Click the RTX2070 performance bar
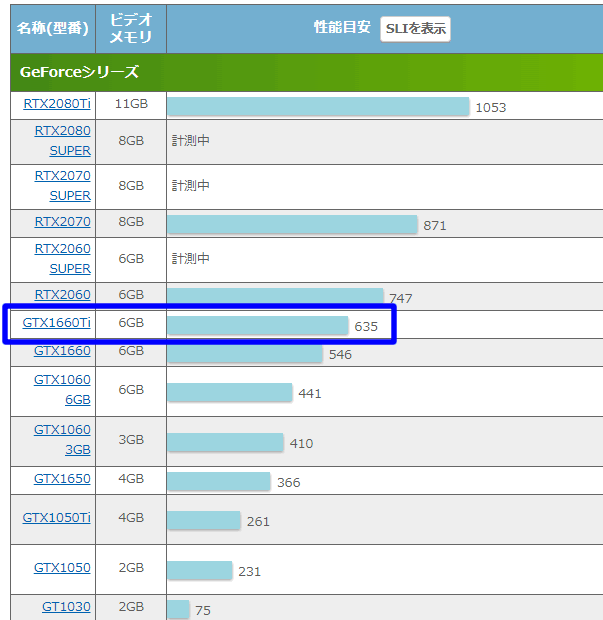The width and height of the screenshot is (603, 620). [292, 224]
